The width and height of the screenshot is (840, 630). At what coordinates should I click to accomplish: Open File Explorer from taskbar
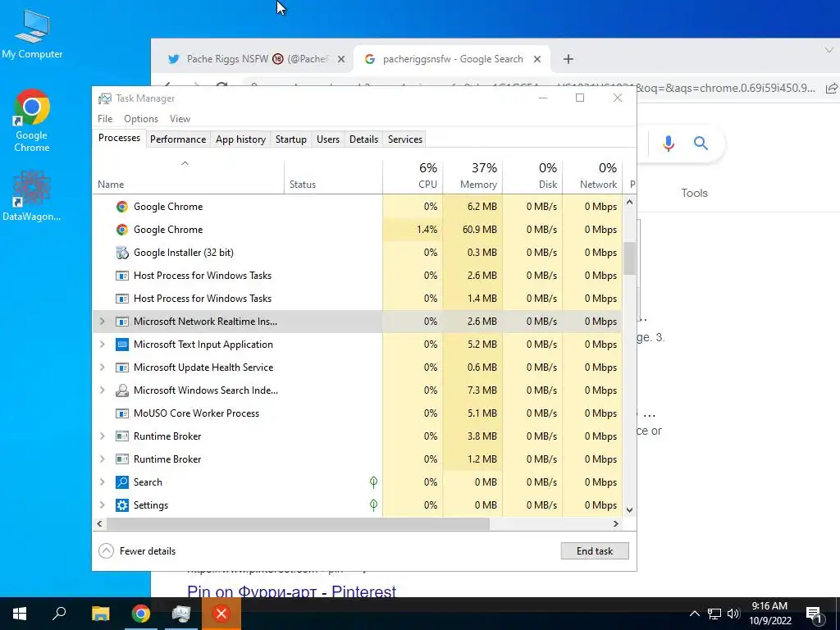click(x=100, y=614)
